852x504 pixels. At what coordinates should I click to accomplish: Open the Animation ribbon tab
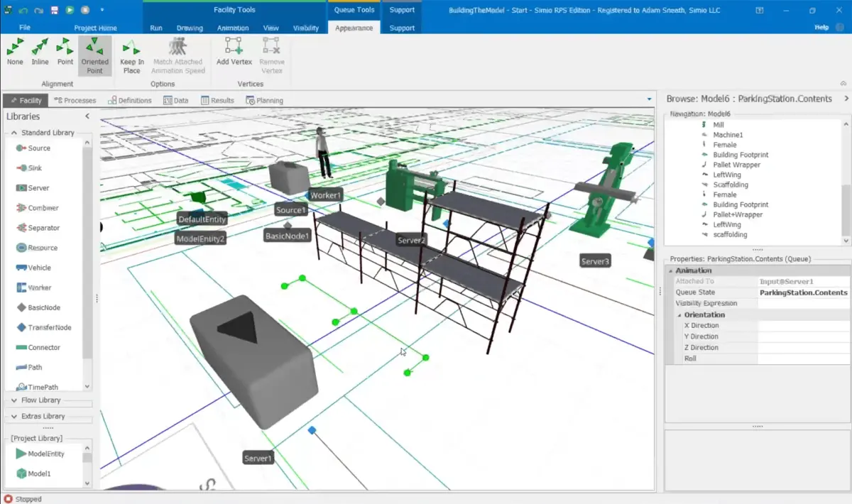click(x=233, y=28)
